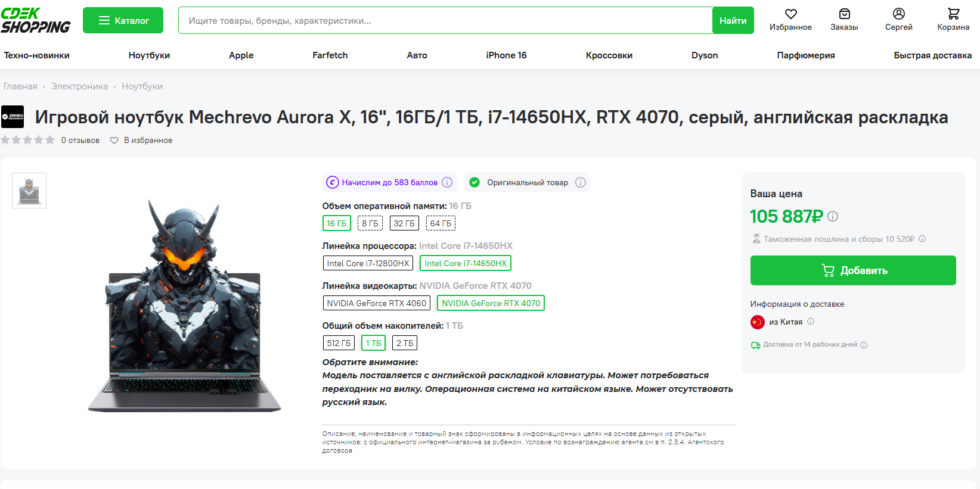Open the Каталог menu button

click(123, 20)
